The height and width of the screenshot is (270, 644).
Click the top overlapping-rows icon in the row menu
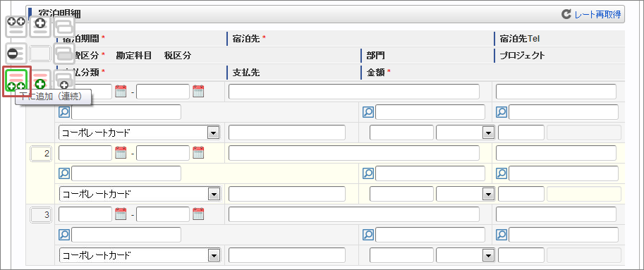click(x=64, y=27)
